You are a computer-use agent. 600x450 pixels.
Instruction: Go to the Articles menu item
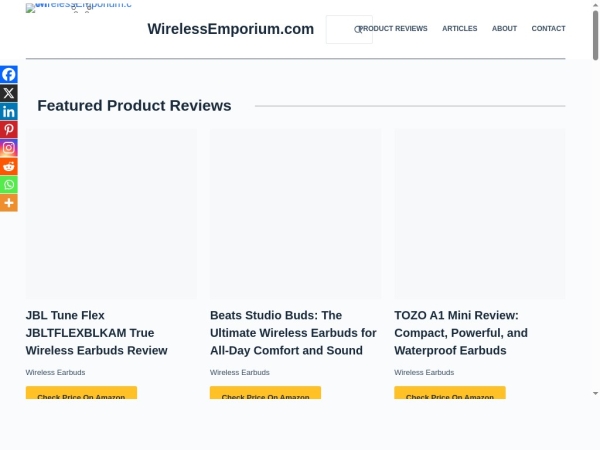(x=460, y=29)
